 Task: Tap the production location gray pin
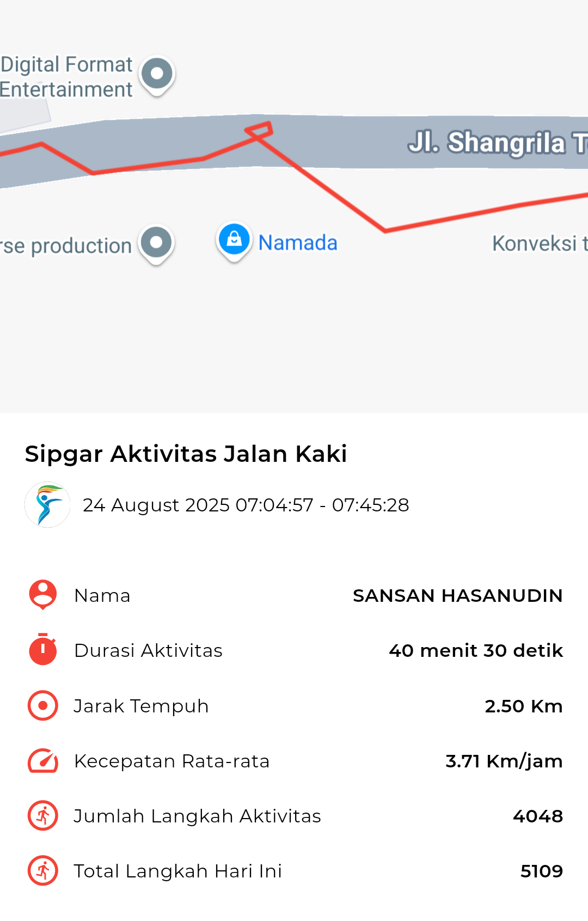pos(156,244)
